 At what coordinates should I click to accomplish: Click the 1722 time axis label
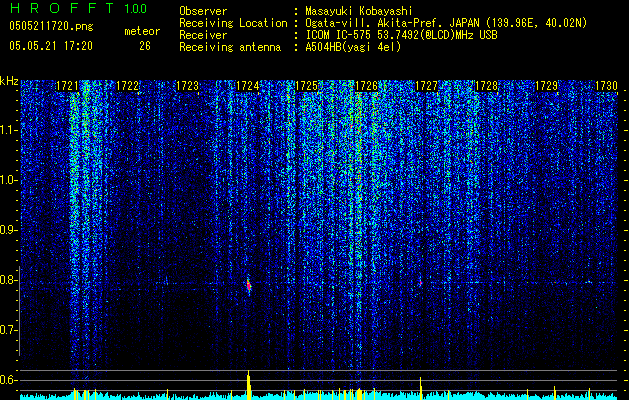click(127, 86)
